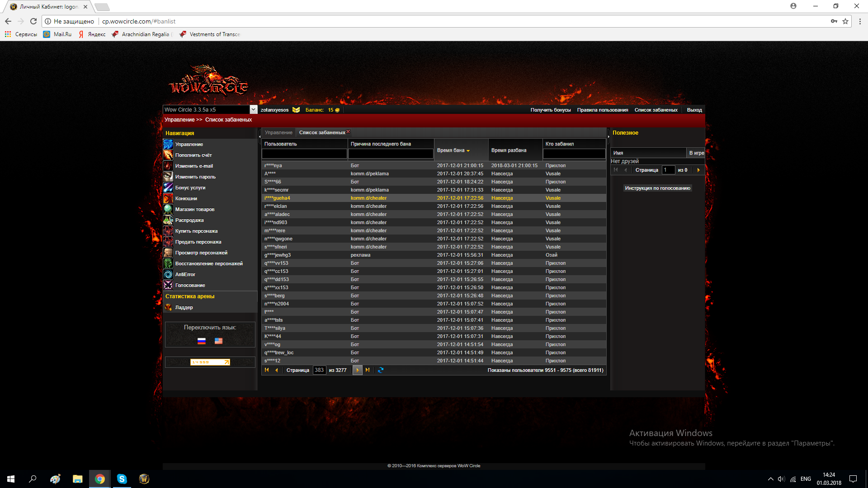The height and width of the screenshot is (488, 868).
Task: Click Инструкция по голосованию button
Action: pos(657,188)
